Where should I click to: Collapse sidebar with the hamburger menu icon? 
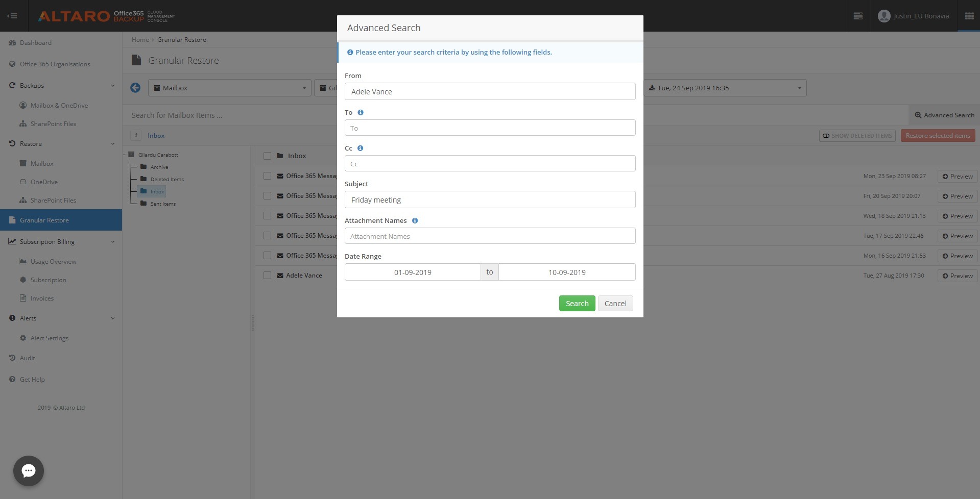click(12, 16)
